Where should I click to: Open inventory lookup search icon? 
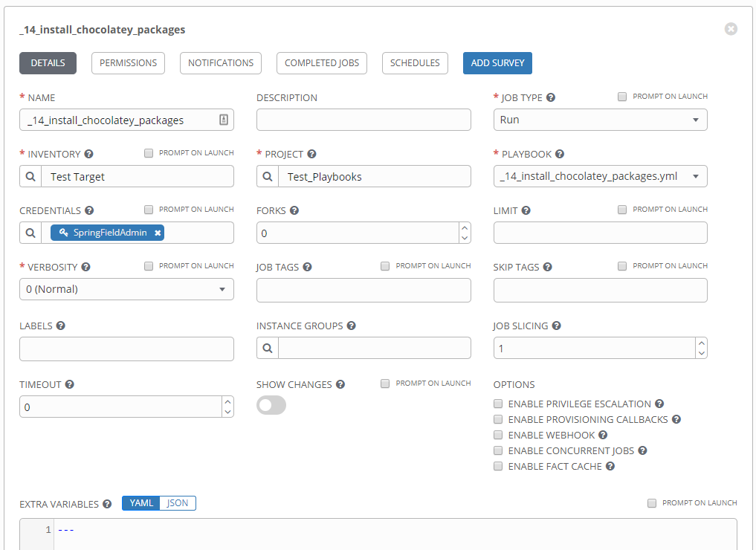(x=30, y=176)
